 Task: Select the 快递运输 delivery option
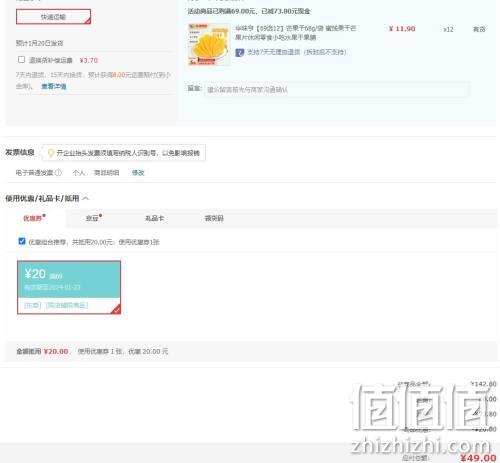pos(53,17)
